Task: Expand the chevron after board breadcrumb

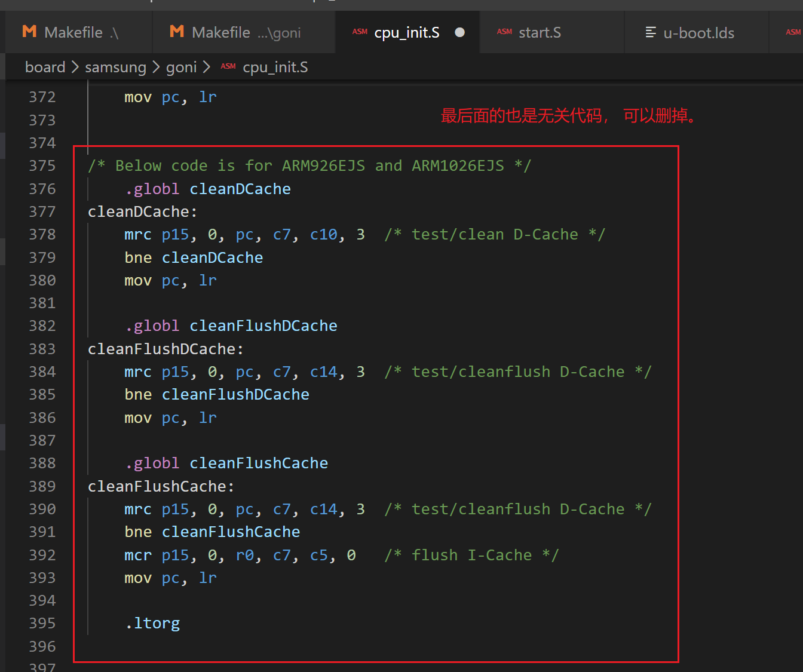Action: [75, 67]
